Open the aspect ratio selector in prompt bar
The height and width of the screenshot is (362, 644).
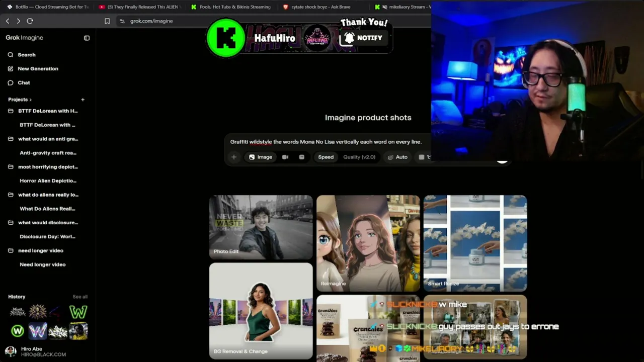(x=425, y=157)
